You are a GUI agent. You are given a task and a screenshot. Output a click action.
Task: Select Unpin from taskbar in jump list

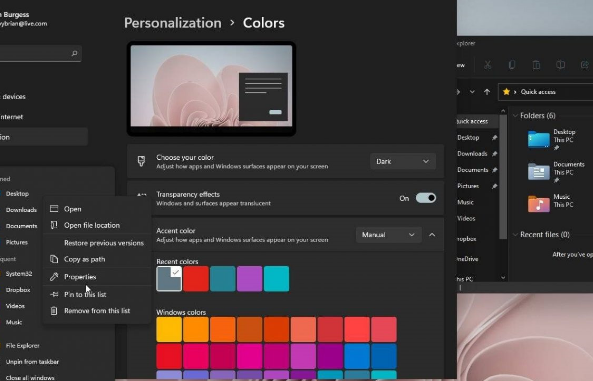pos(32,362)
